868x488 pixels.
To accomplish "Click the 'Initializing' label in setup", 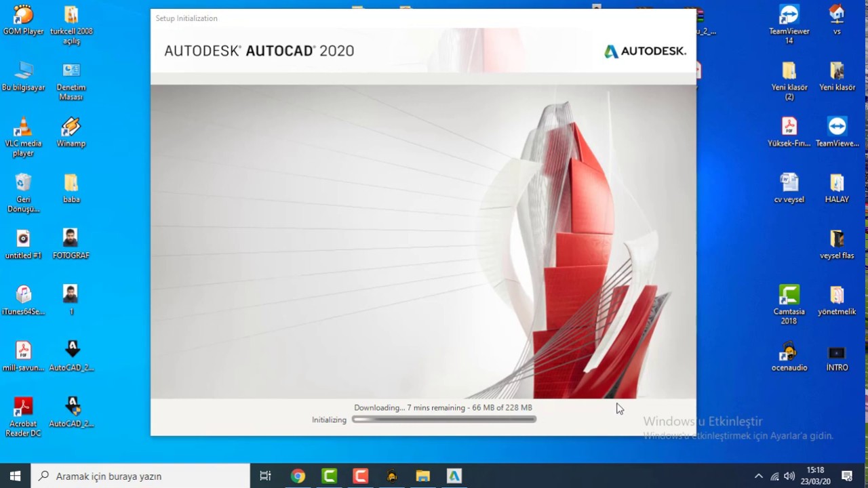I will point(329,420).
